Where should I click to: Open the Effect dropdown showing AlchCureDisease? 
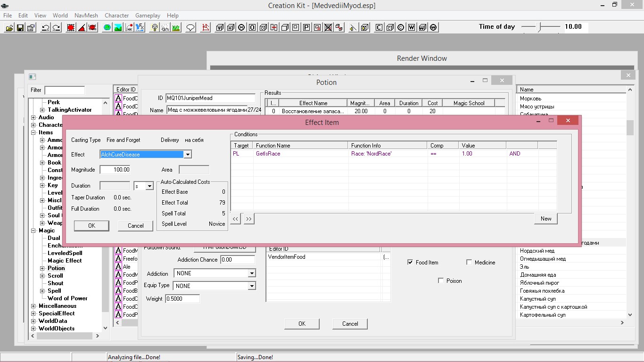188,155
